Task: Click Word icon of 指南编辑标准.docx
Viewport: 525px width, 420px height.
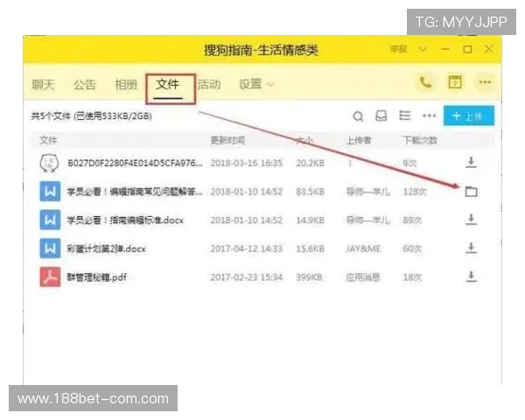Action: pyautogui.click(x=50, y=220)
